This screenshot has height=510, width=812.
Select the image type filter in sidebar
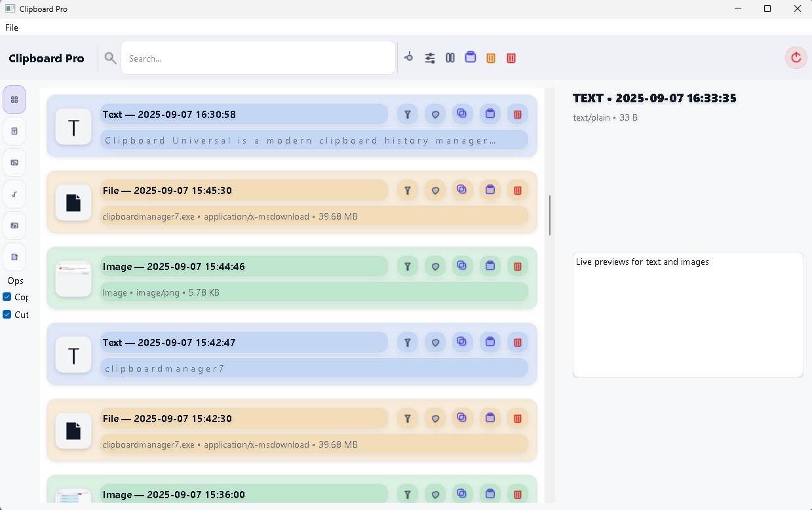[14, 163]
